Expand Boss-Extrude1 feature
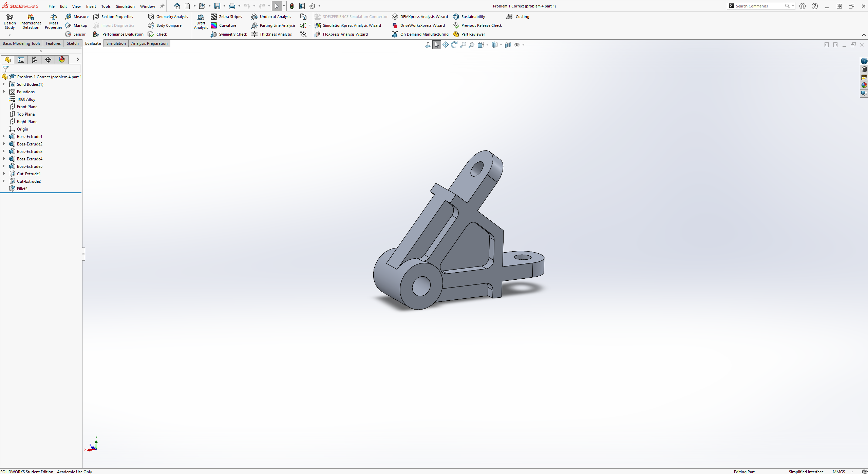The width and height of the screenshot is (868, 474). point(4,136)
